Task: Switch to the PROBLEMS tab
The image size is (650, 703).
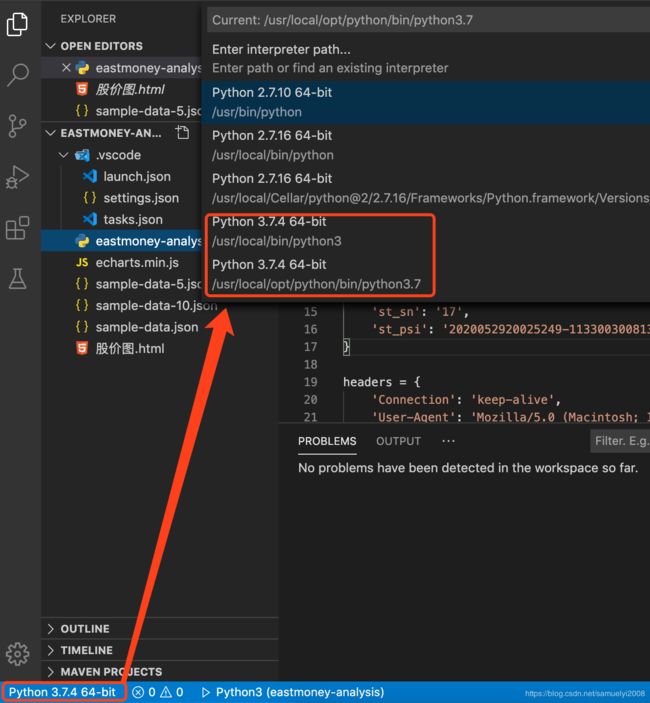Action: [x=327, y=441]
